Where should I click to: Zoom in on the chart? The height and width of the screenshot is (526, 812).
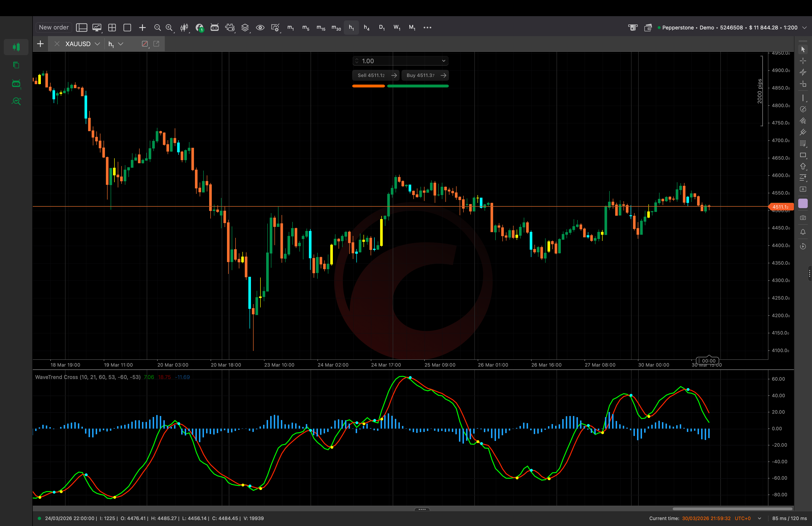[x=169, y=28]
